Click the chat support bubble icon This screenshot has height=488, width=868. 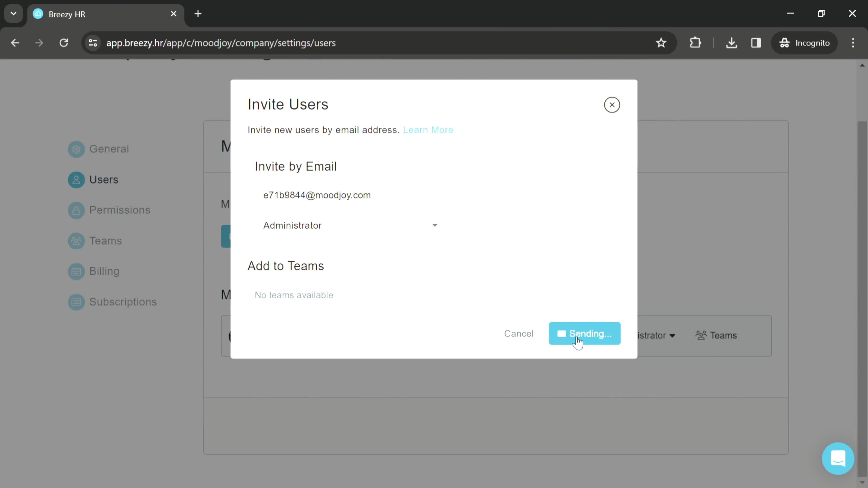point(838,458)
